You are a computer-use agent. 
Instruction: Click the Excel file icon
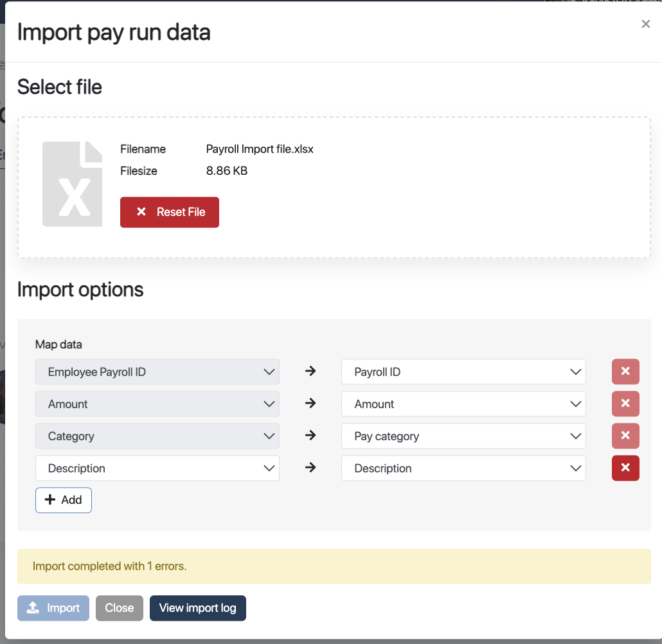(72, 184)
